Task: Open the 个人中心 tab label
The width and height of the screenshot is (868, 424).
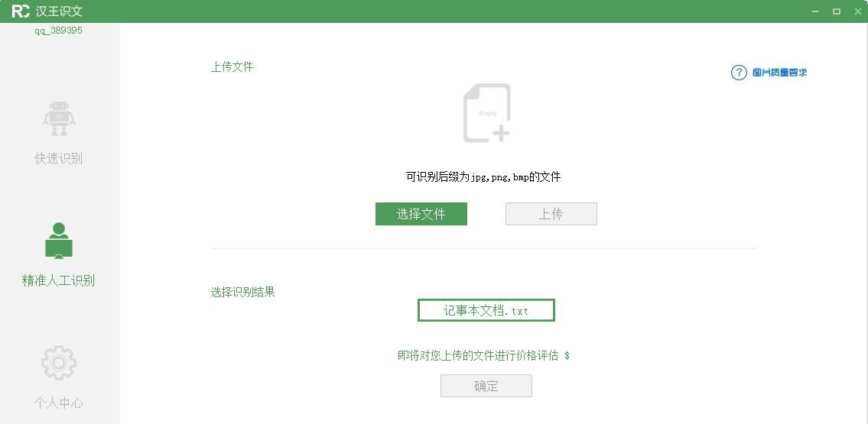Action: (x=59, y=403)
